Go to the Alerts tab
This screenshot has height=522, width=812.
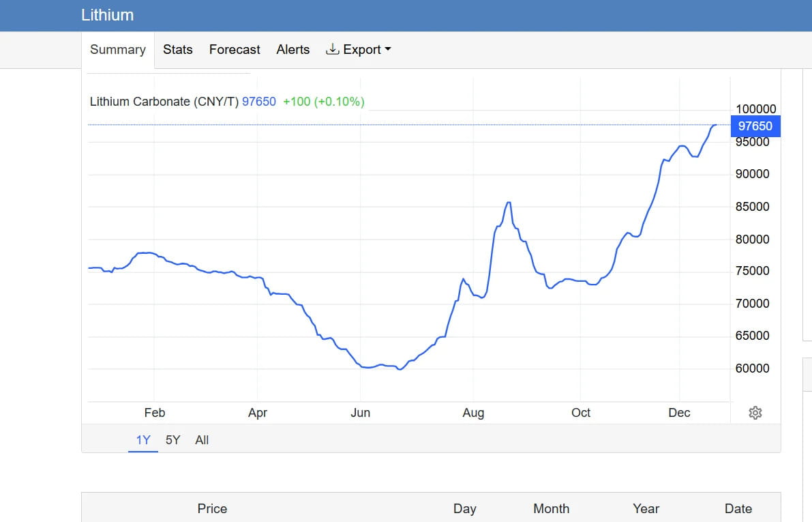click(292, 50)
